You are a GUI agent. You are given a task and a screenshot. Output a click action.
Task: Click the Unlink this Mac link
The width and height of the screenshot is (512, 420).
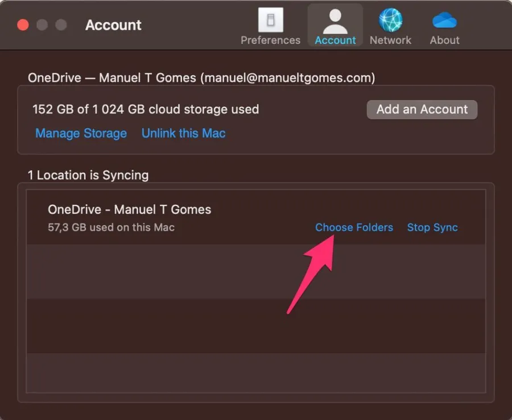183,134
